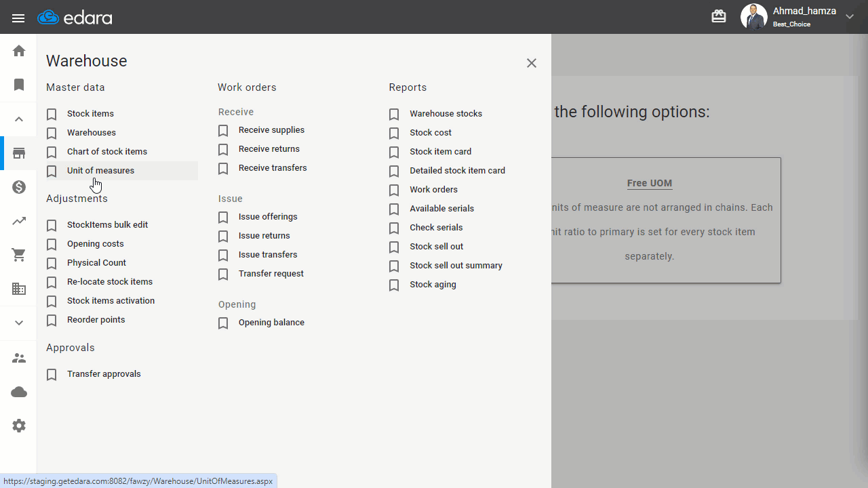Open Physical Count
This screenshot has width=868, height=488.
[x=96, y=263]
